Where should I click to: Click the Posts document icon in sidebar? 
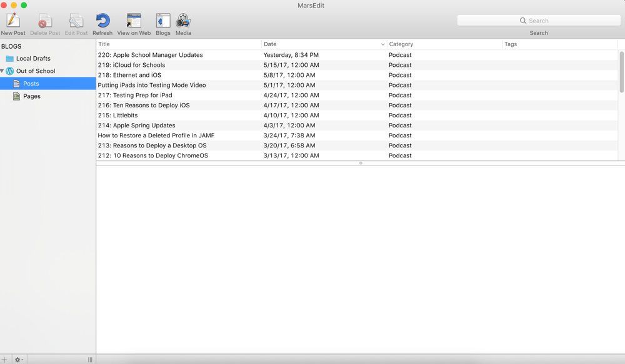click(x=16, y=84)
